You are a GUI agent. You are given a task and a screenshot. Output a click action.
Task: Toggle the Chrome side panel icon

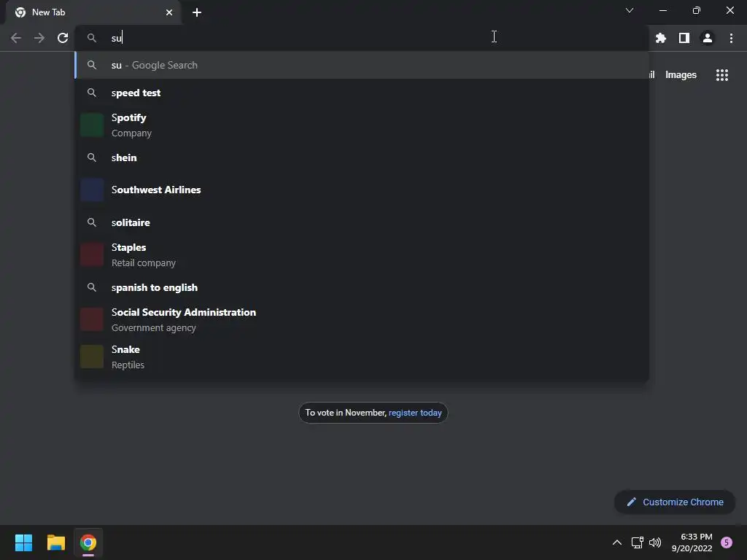coord(684,38)
